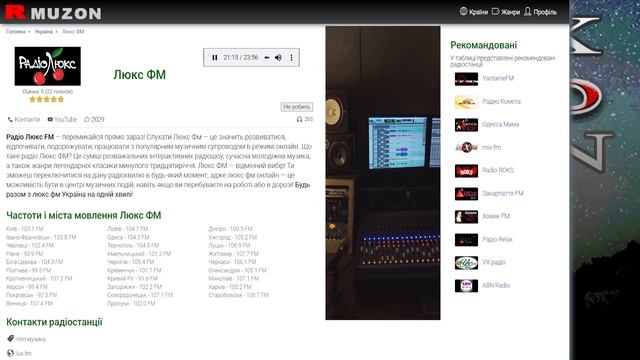
Task: Go to the Головна breadcrumb
Action: click(16, 31)
